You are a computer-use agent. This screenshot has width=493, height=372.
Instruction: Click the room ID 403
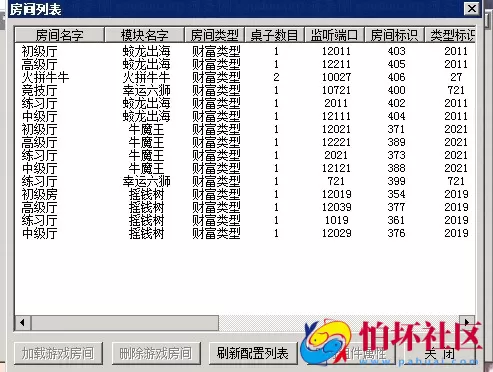click(396, 51)
